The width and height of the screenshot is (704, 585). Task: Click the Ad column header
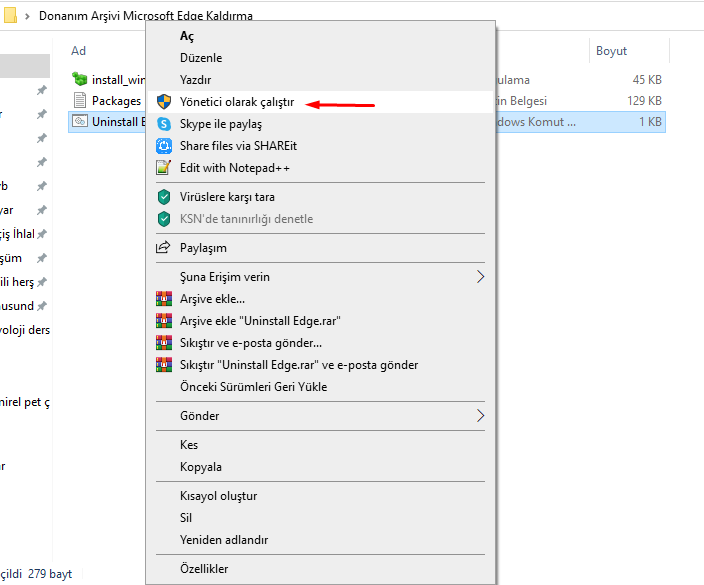point(79,51)
